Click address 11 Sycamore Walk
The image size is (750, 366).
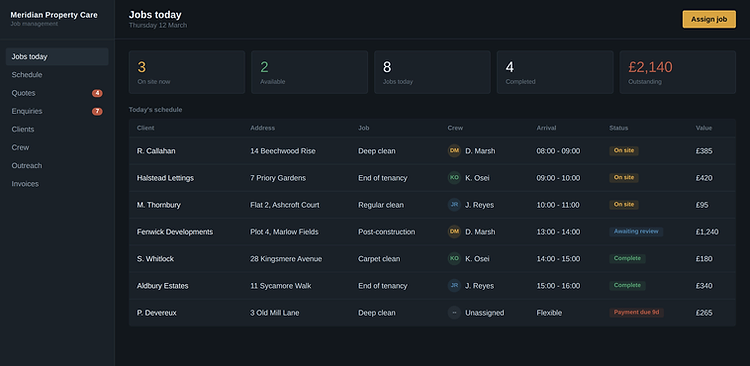281,286
